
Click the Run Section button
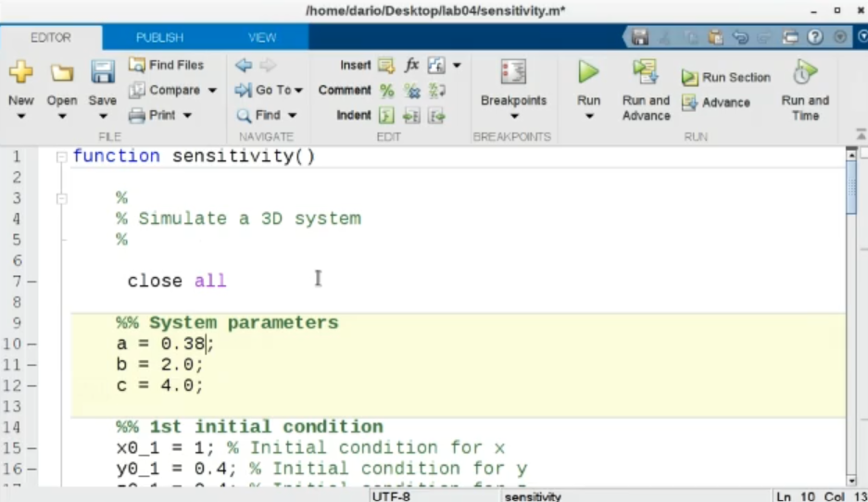(x=727, y=78)
